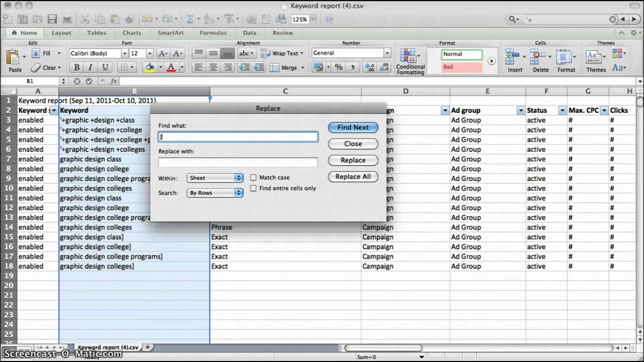Open the Status column filter dropdown
Viewport: 644px width, 362px height.
coord(562,110)
